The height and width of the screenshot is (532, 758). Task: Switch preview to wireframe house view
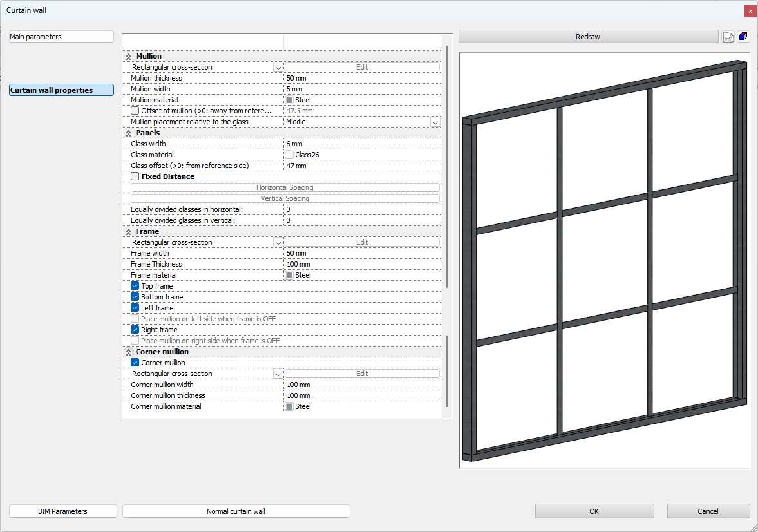[728, 37]
